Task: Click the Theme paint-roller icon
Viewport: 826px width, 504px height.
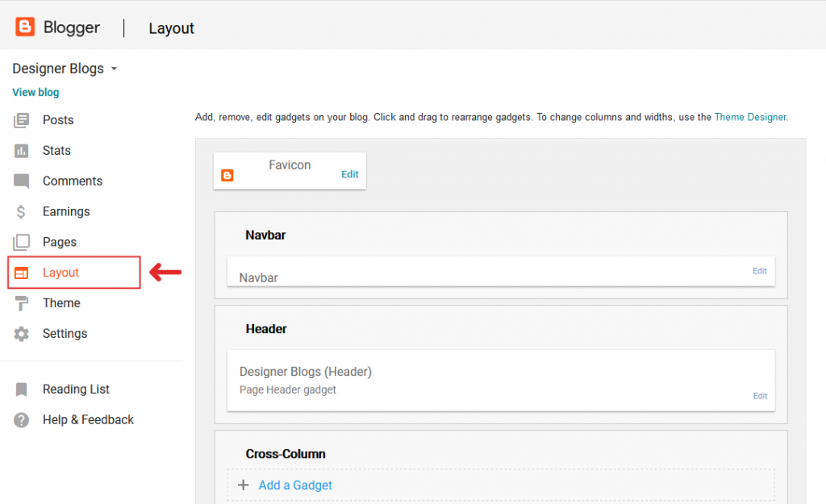Action: (23, 302)
